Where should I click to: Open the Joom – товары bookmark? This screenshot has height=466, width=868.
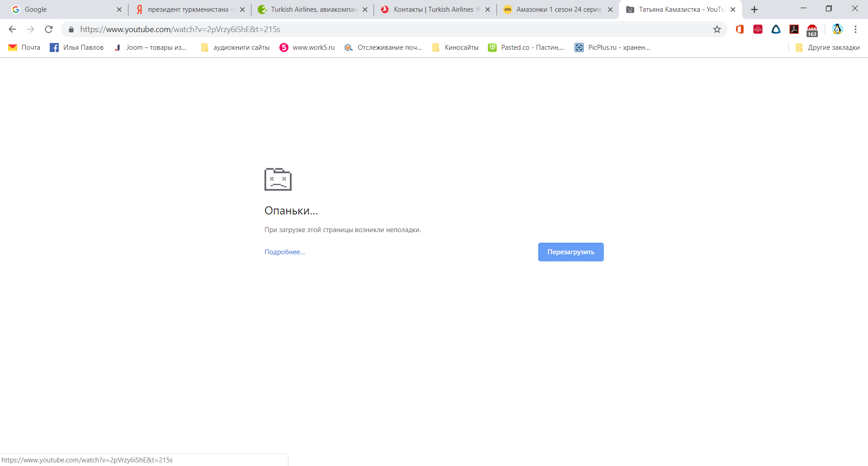150,48
